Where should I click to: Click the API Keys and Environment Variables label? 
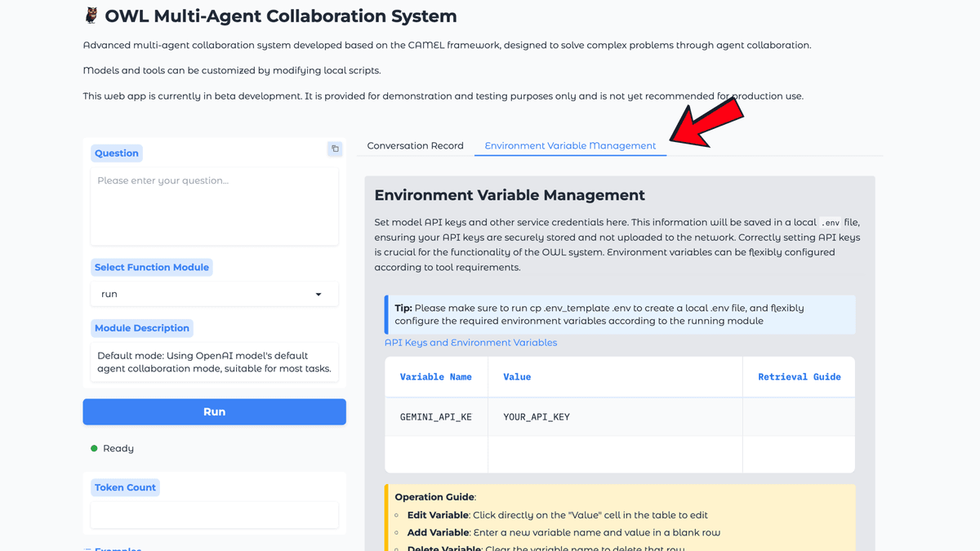click(470, 343)
